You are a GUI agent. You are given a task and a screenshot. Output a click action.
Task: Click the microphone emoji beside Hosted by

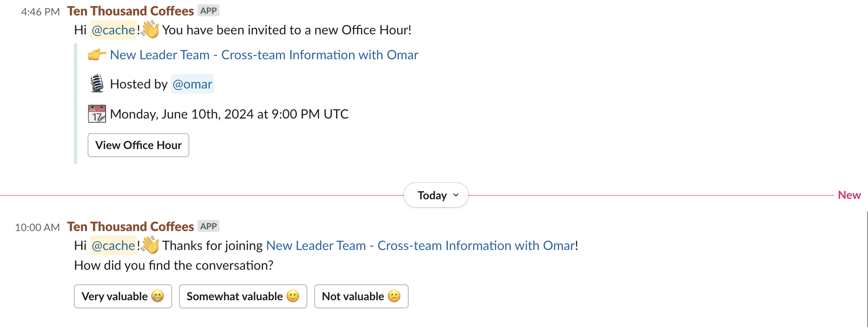97,84
